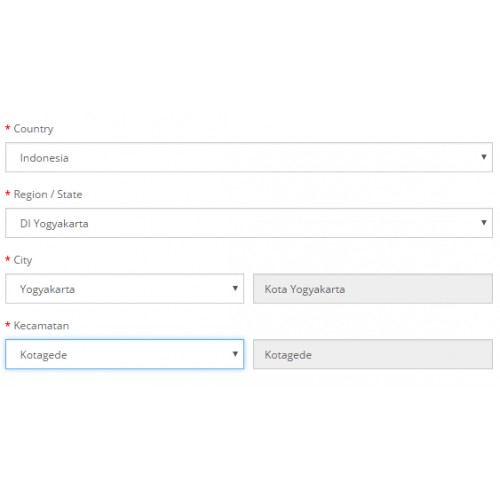The image size is (500, 500).
Task: Click the Kecamatan field label
Action: [41, 325]
